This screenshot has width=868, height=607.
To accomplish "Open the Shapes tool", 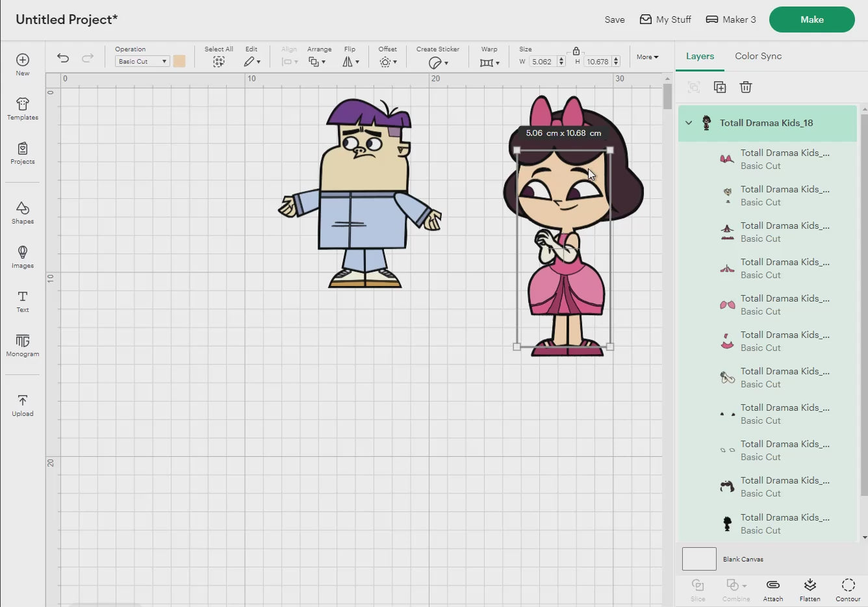I will click(23, 213).
